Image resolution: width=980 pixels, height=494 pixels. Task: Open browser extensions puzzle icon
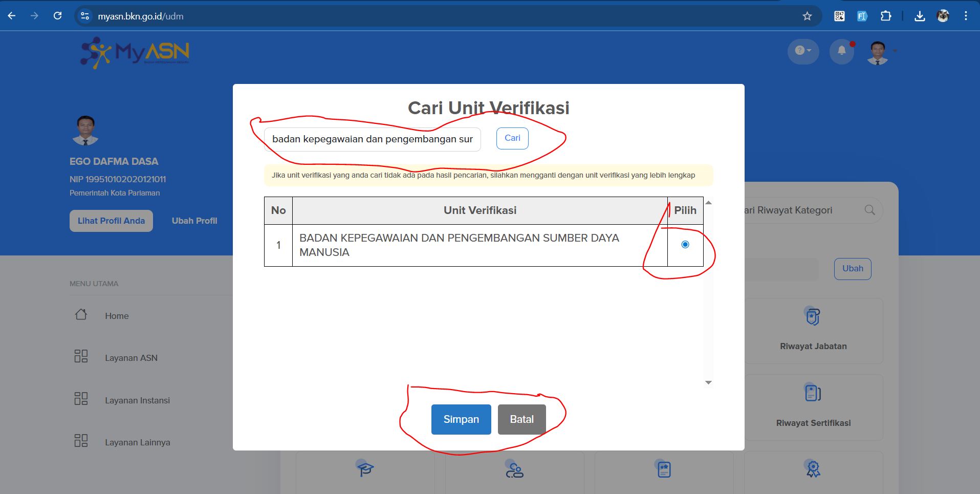[x=886, y=16]
